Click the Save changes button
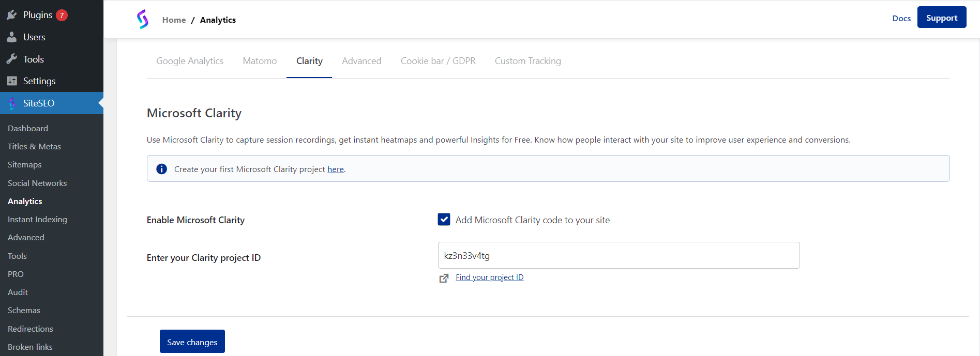Viewport: 980px width, 356px height. point(192,342)
